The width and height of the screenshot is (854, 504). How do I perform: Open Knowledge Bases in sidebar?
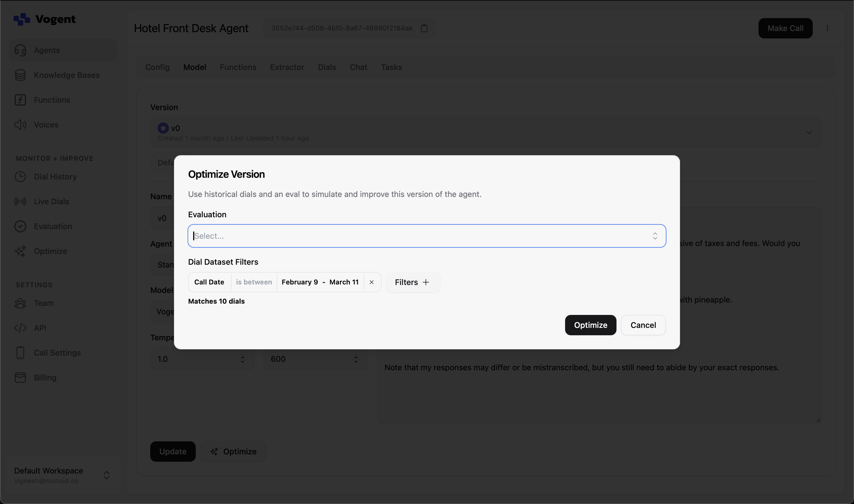pyautogui.click(x=66, y=75)
